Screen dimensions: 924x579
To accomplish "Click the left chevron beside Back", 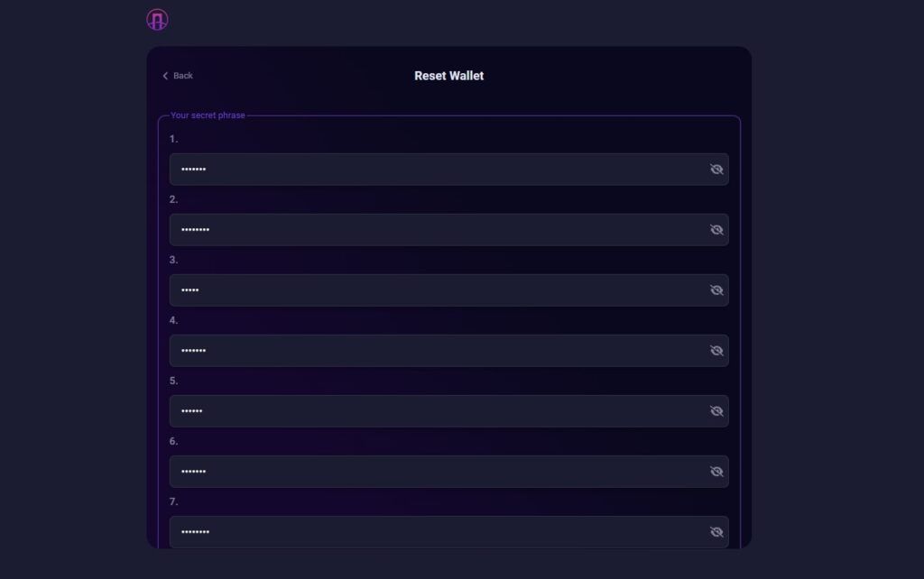I will pyautogui.click(x=166, y=76).
